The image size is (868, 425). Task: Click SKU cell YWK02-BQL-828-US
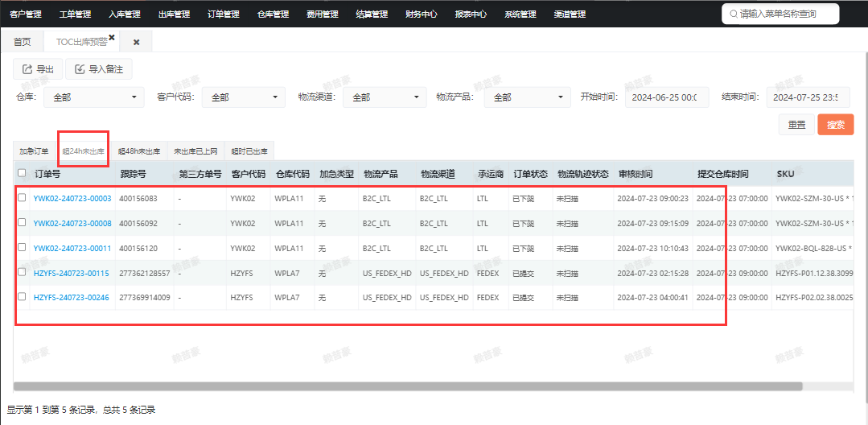pos(814,248)
